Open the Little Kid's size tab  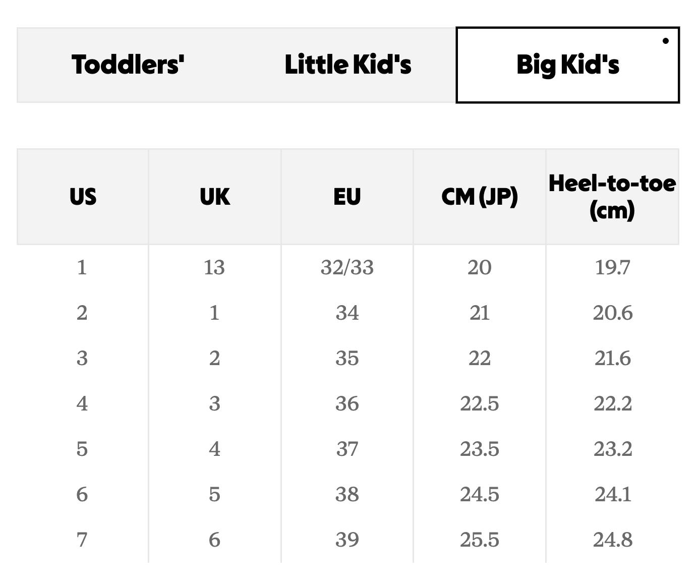click(x=348, y=65)
